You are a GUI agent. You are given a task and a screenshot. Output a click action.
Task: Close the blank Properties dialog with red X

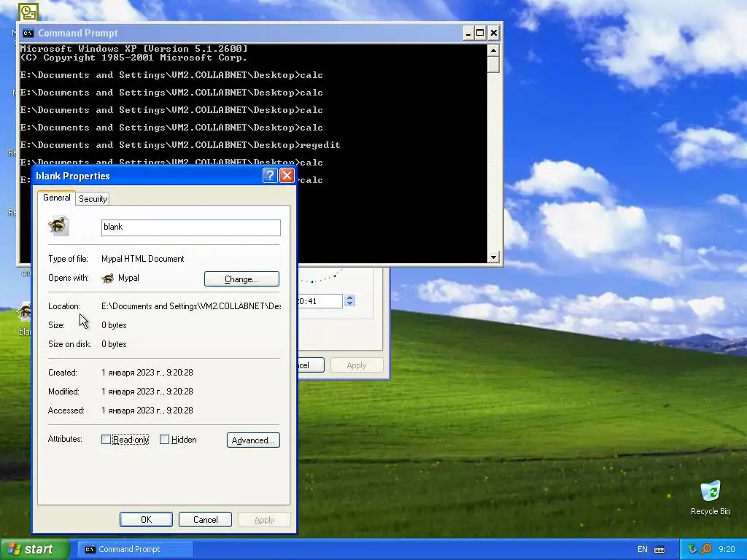click(287, 176)
